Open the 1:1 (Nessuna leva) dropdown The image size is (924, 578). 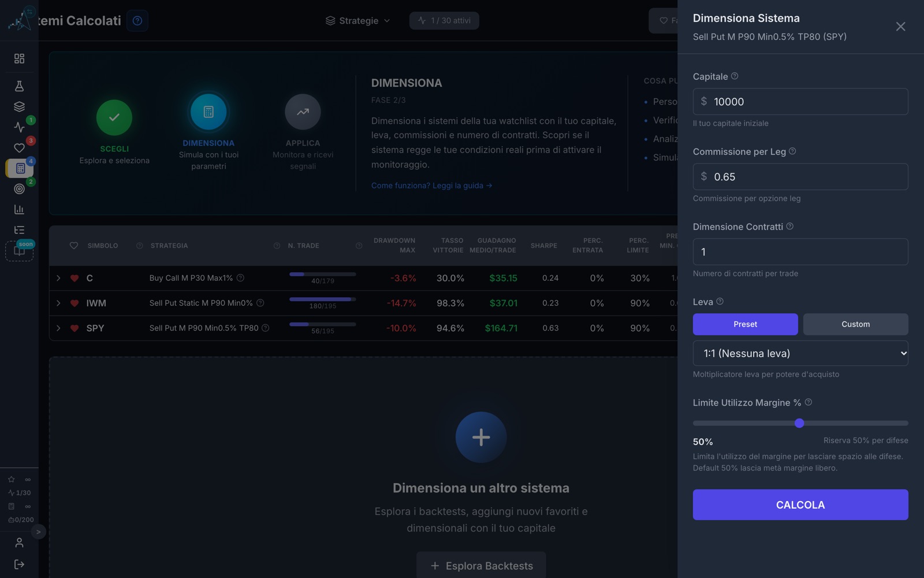pos(800,353)
